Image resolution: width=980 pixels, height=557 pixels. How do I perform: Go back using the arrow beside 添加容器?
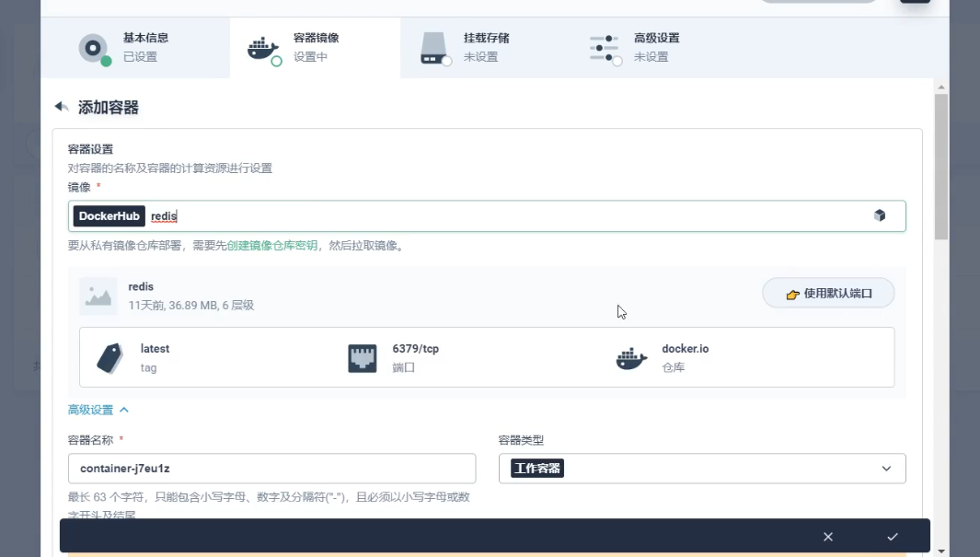pyautogui.click(x=62, y=107)
